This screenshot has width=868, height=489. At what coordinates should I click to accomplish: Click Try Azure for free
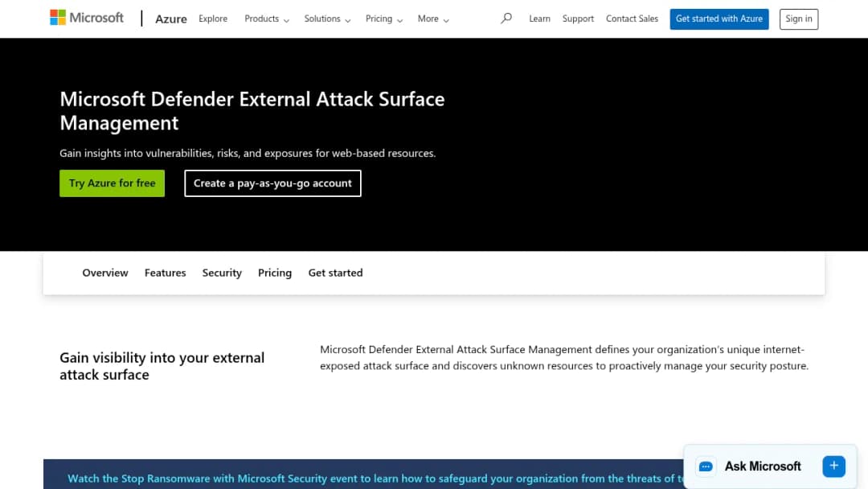[113, 183]
